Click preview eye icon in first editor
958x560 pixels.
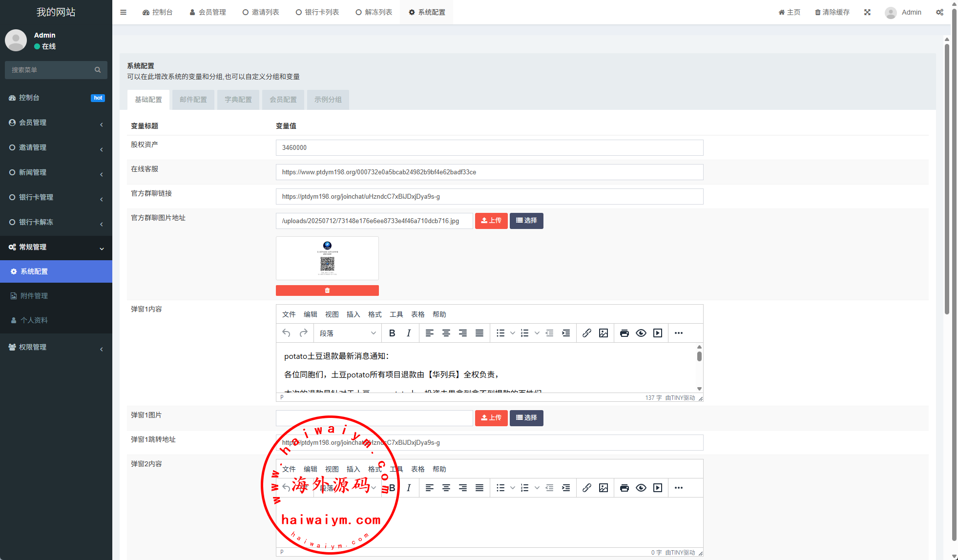pos(641,333)
